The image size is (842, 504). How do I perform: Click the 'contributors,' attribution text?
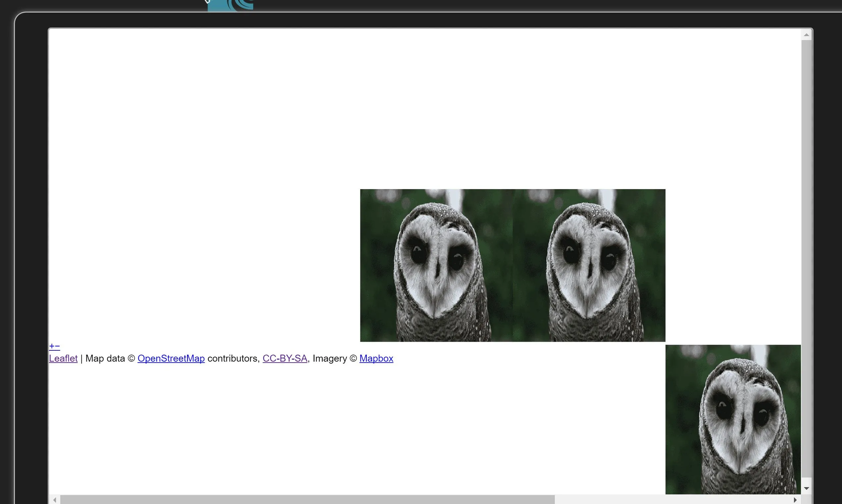click(x=233, y=358)
